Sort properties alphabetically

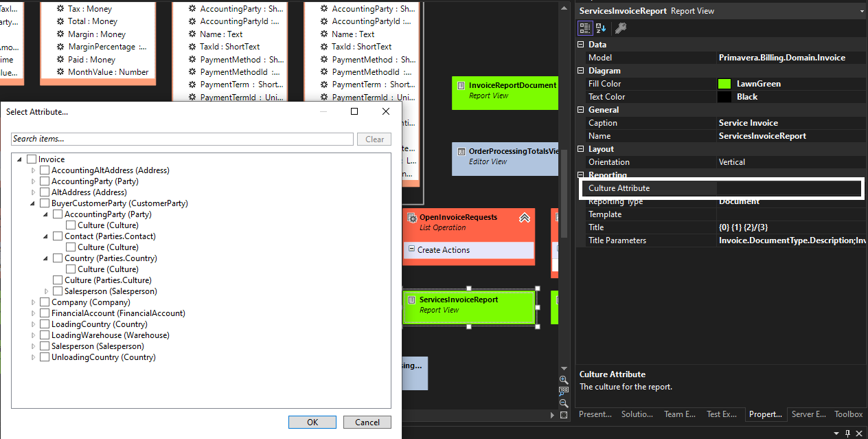click(601, 28)
